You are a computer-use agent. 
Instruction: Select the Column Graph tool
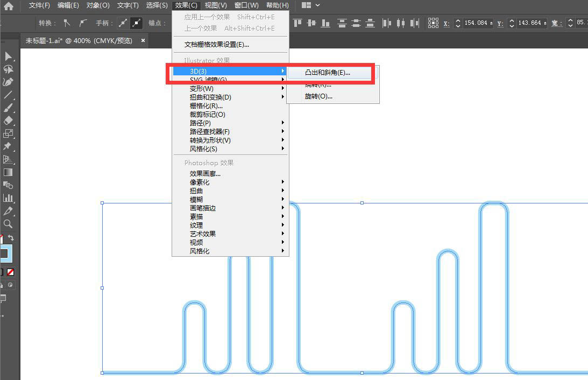click(8, 198)
